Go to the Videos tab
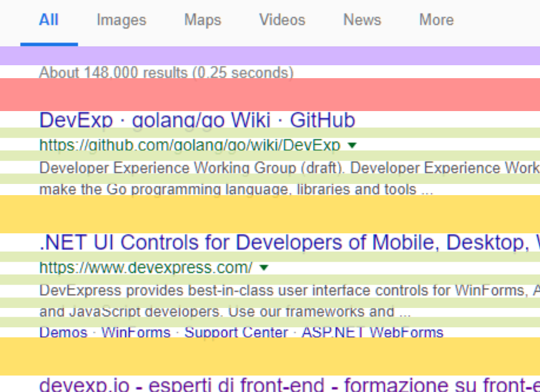The height and width of the screenshot is (392, 540). (x=282, y=19)
